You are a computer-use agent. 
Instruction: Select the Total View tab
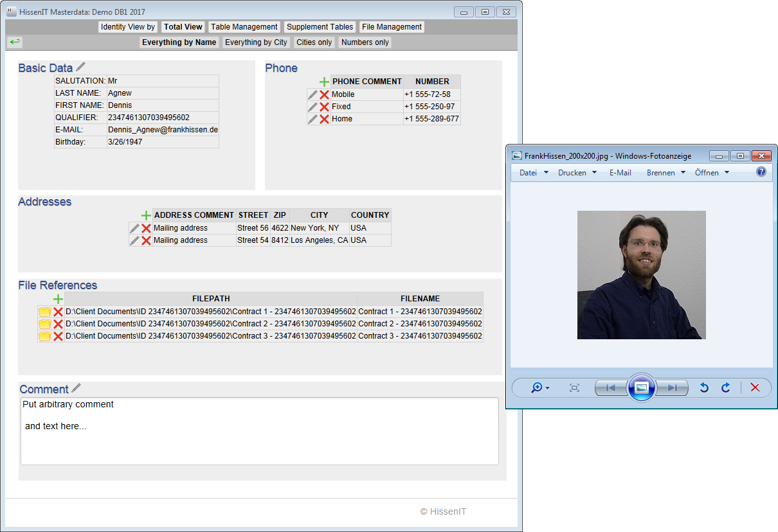pyautogui.click(x=183, y=27)
